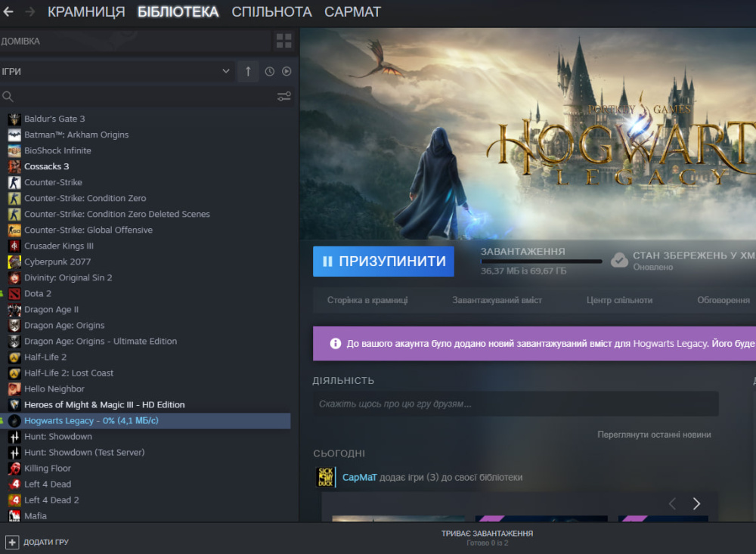Screen dimensions: 756x554
Task: Click the cloud save status icon
Action: [x=619, y=261]
